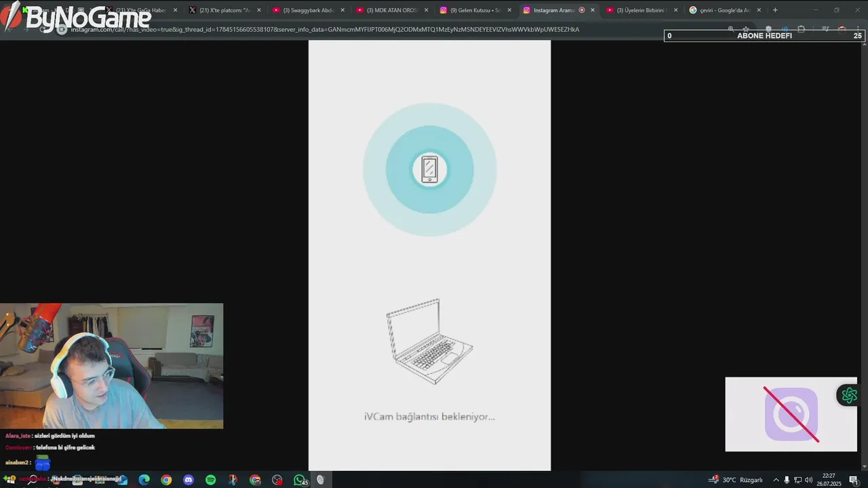Open the clock showing 22:27
This screenshot has height=488, width=868.
click(x=829, y=479)
